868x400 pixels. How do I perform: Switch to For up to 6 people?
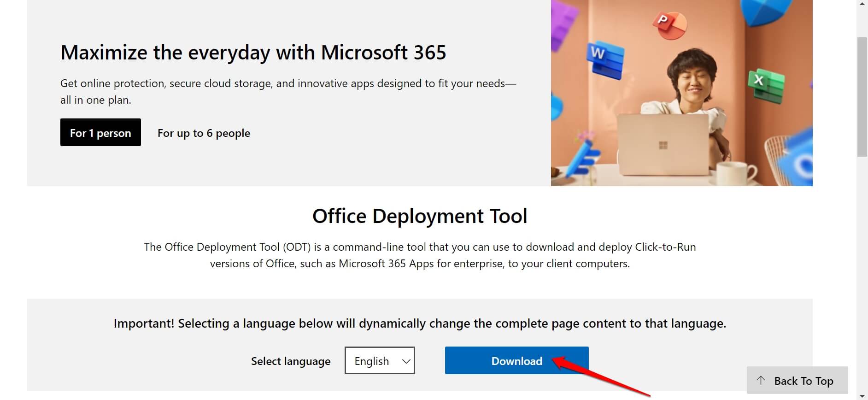click(x=204, y=133)
